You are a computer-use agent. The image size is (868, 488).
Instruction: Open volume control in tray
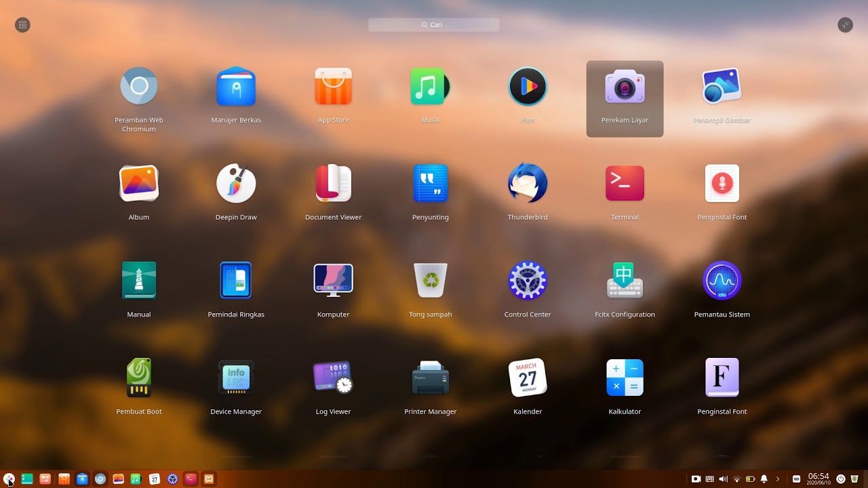click(x=723, y=479)
